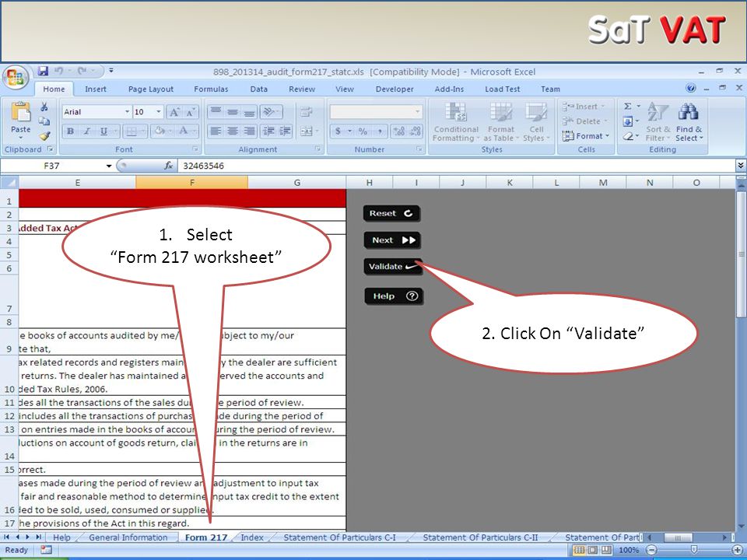Click the AutoSum sigma icon

[628, 107]
